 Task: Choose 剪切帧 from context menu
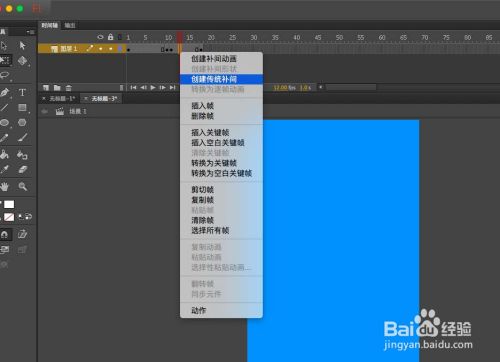pos(221,190)
